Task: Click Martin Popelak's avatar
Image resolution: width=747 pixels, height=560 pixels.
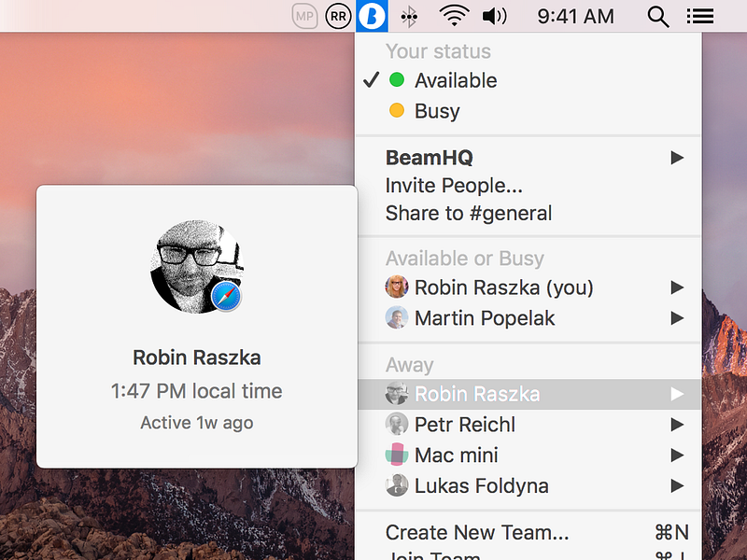Action: point(396,317)
